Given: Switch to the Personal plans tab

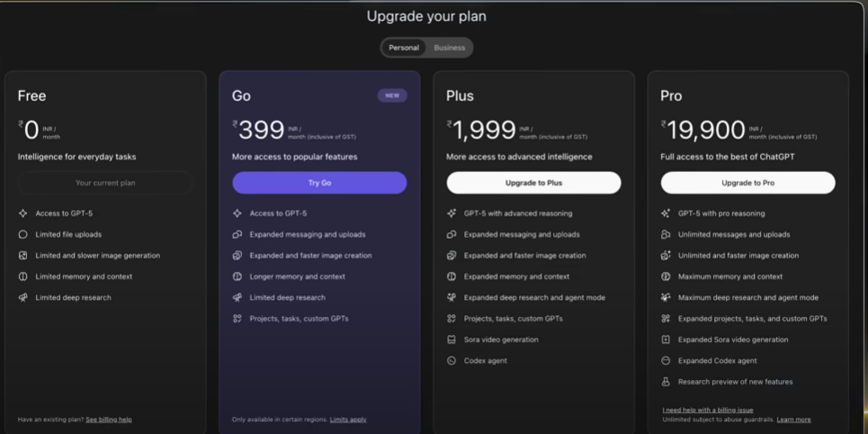Looking at the screenshot, I should [404, 48].
